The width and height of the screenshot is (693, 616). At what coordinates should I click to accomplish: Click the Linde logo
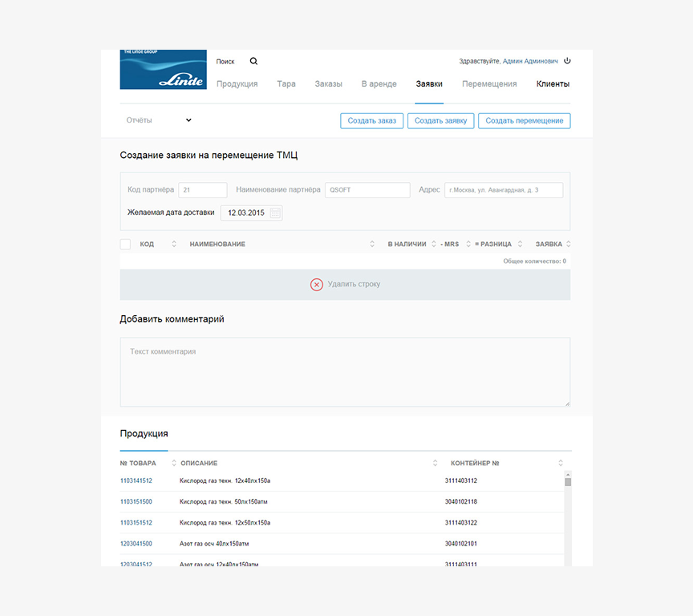tap(163, 70)
